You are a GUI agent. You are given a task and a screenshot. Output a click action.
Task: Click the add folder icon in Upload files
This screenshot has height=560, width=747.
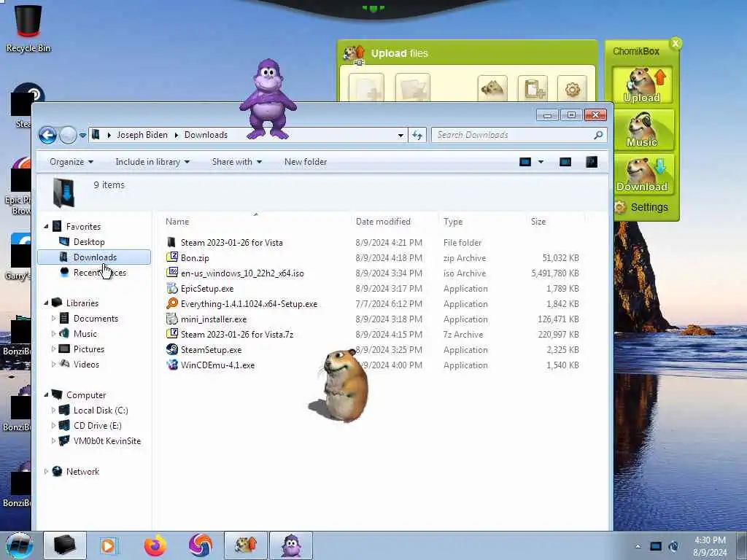[x=412, y=87]
